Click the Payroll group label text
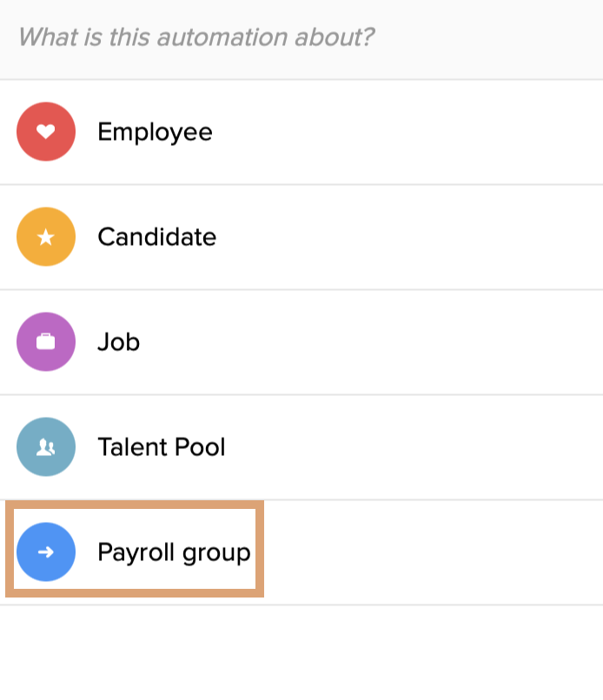The height and width of the screenshot is (700, 603). [175, 551]
